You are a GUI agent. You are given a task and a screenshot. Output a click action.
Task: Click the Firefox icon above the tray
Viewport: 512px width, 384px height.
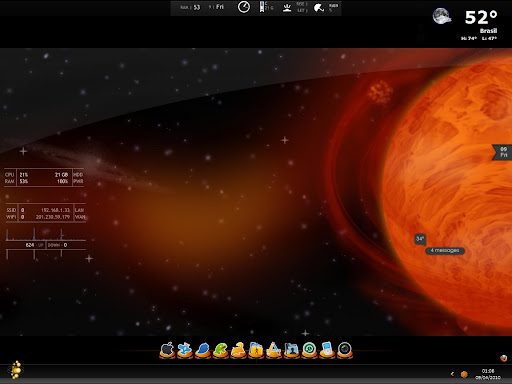tap(503, 358)
